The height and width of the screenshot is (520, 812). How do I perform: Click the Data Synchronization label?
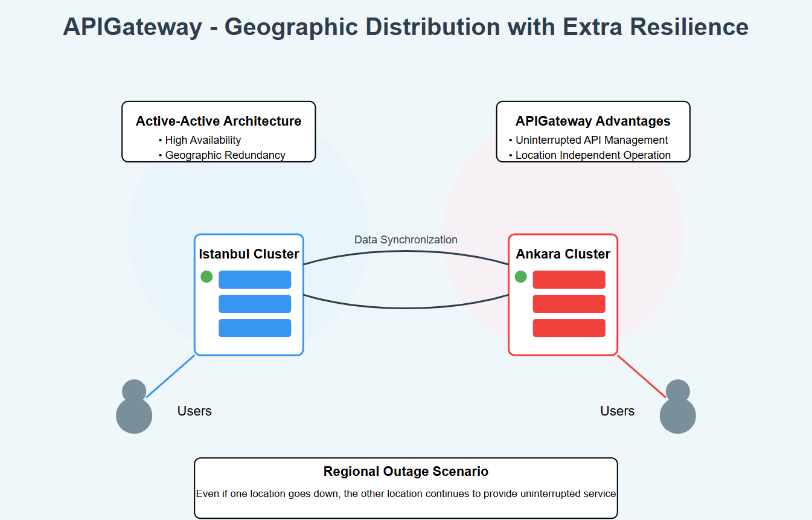pos(406,240)
